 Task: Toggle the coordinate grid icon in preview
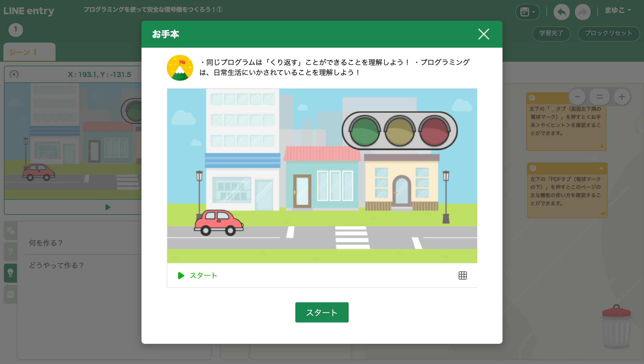pyautogui.click(x=463, y=276)
